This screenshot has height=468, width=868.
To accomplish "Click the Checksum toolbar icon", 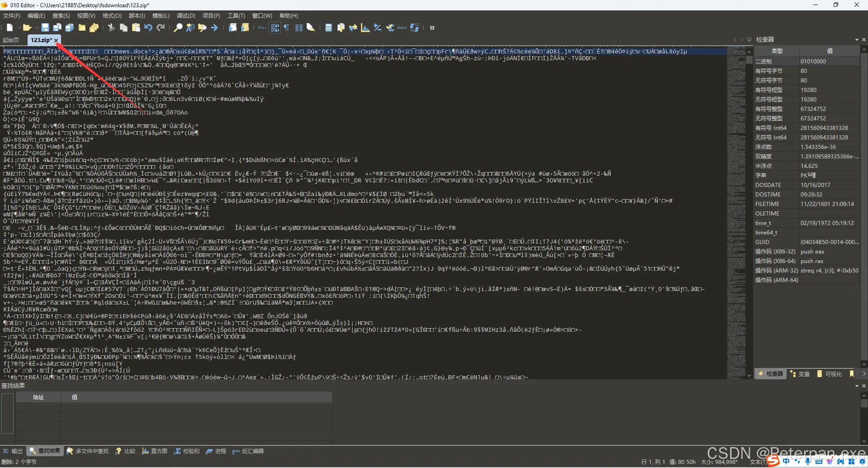I will point(390,28).
